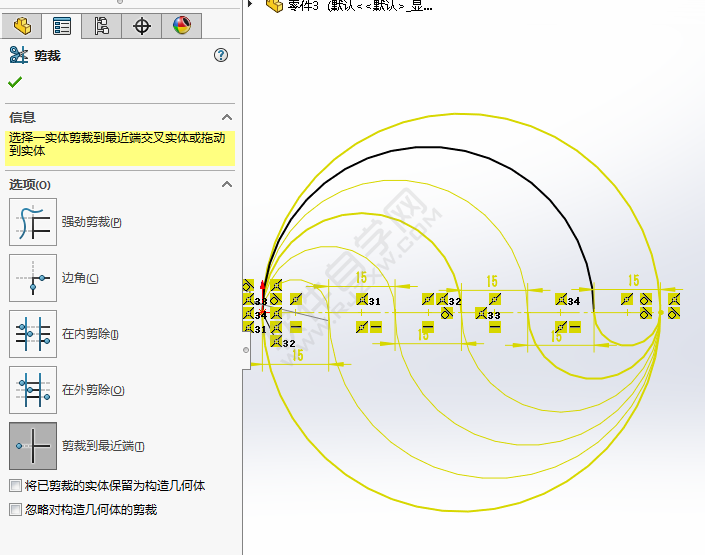
Task: Open the DimXpertManager crosshair tab
Action: (141, 26)
